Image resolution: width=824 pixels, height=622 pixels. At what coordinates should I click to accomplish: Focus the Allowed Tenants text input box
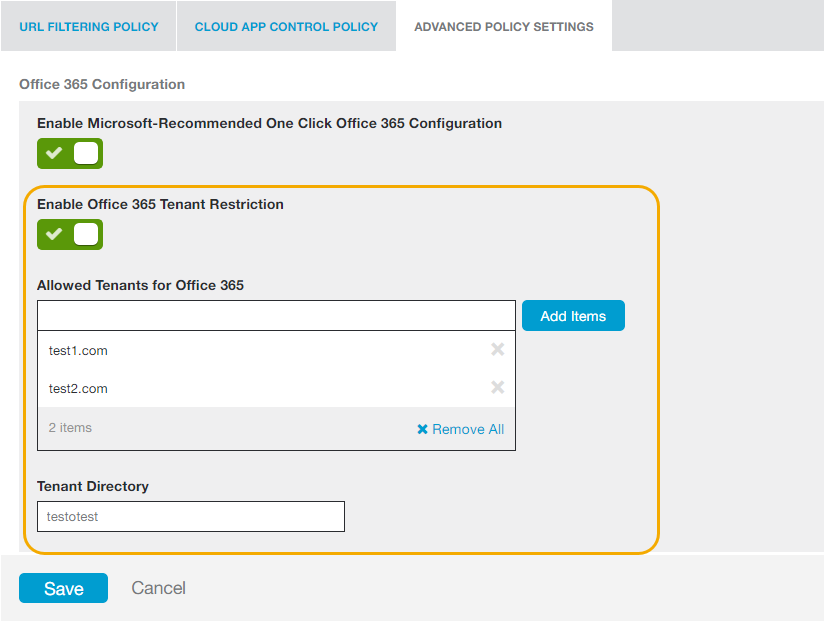click(276, 316)
